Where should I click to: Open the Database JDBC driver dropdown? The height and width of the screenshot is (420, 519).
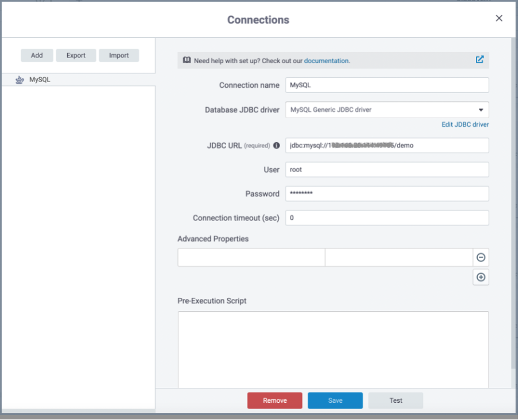tap(386, 110)
